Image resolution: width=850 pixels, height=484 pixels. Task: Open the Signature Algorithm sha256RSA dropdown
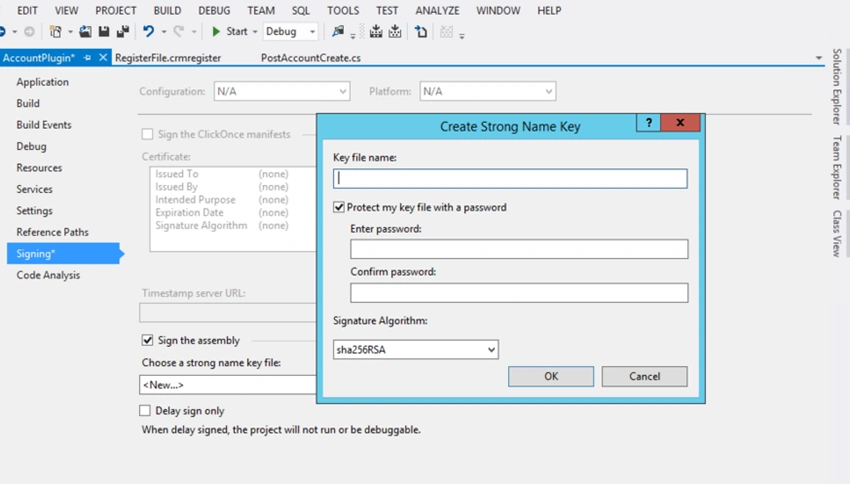[415, 350]
